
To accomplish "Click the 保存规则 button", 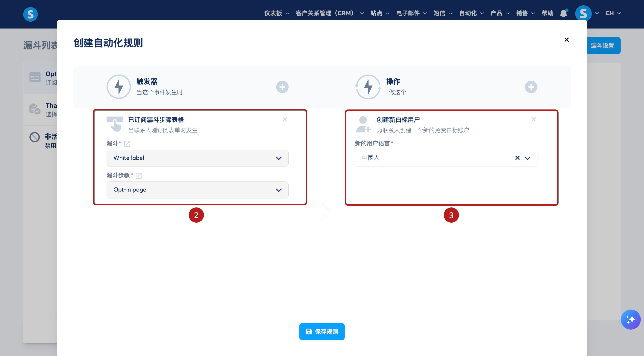I will click(x=322, y=332).
